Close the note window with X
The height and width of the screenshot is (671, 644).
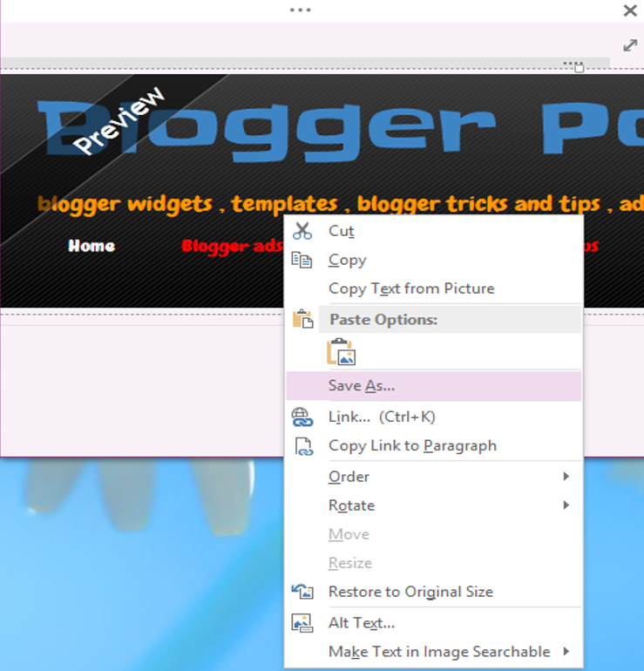[x=630, y=10]
